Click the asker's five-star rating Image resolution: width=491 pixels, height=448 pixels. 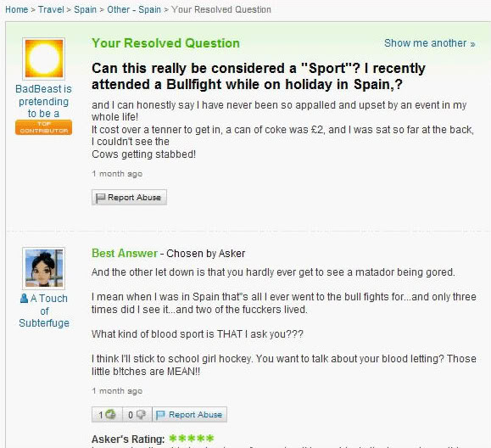click(192, 439)
